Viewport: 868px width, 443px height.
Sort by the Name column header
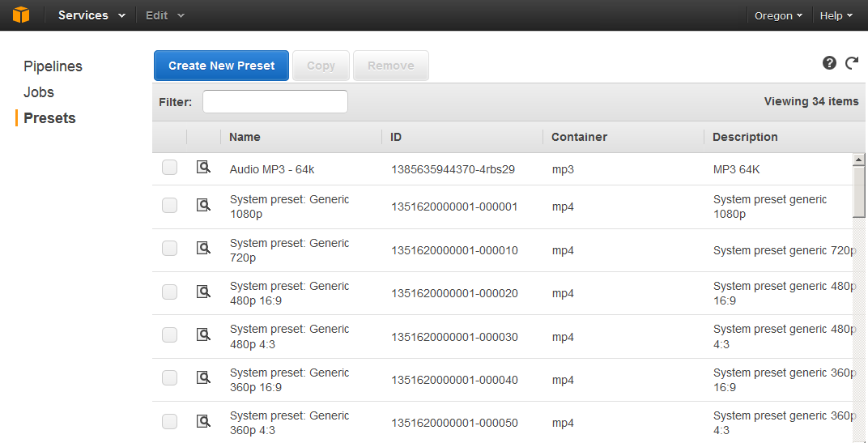click(245, 137)
